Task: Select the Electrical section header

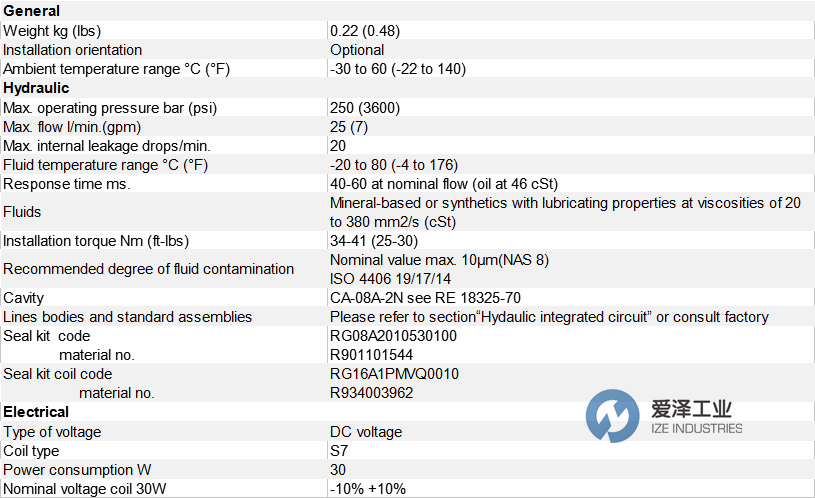Action: pos(36,412)
